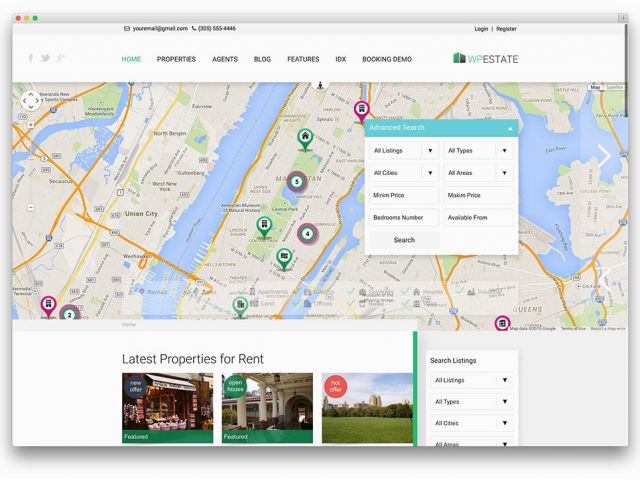Open All Listings dropdown in Search Listings

(x=472, y=380)
